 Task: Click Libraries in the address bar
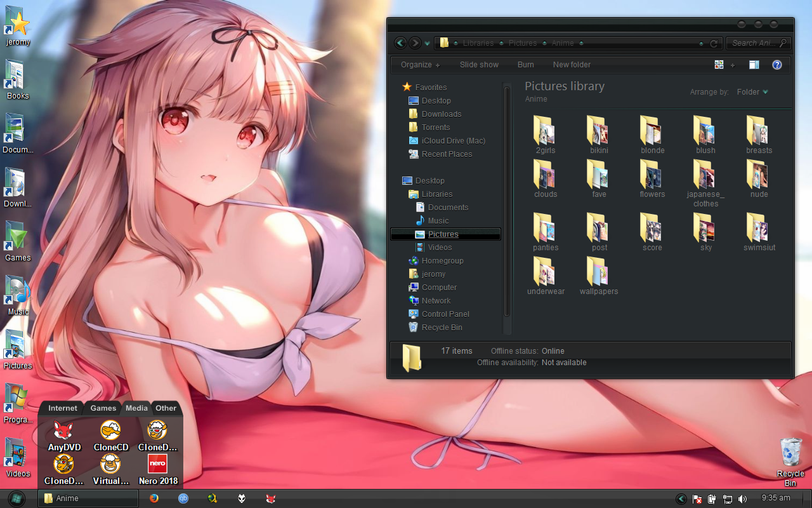478,43
